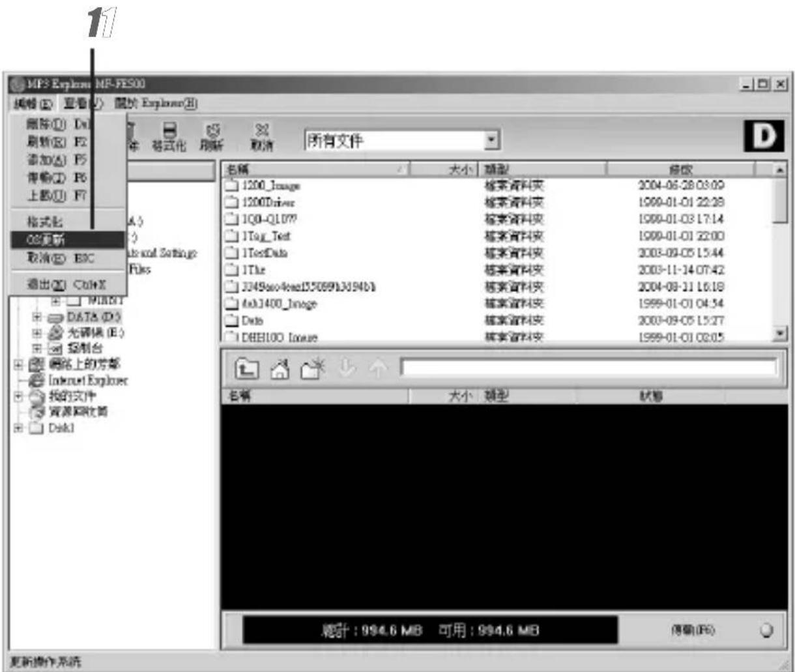The image size is (795, 672).
Task: Expand the DATA (D:) drive node
Action: 38,317
